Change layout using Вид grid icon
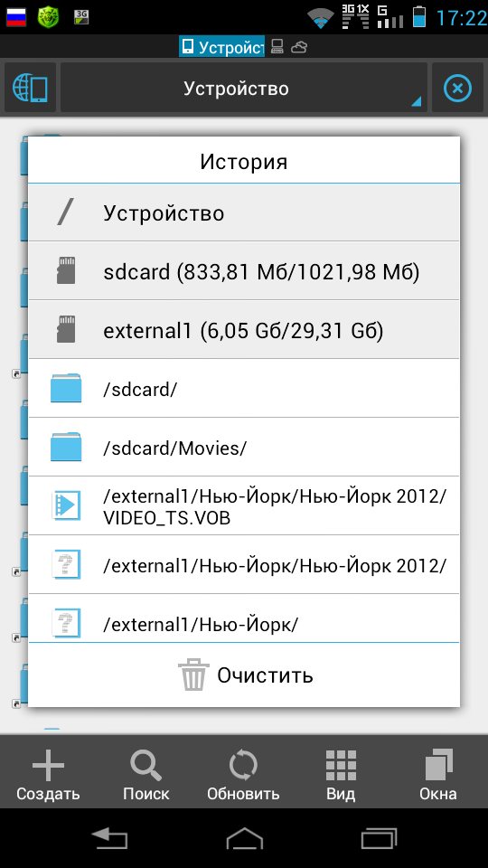 pyautogui.click(x=341, y=773)
